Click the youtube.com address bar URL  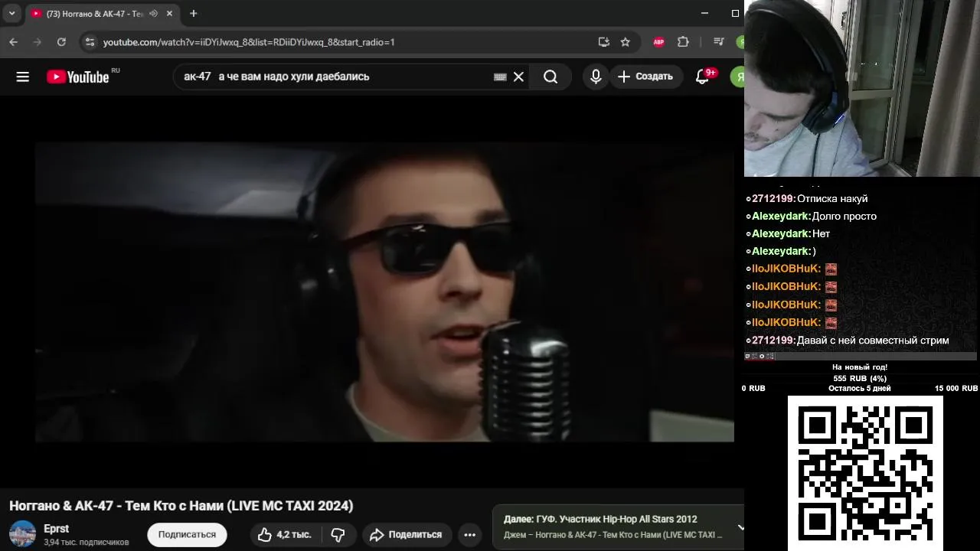tap(249, 42)
